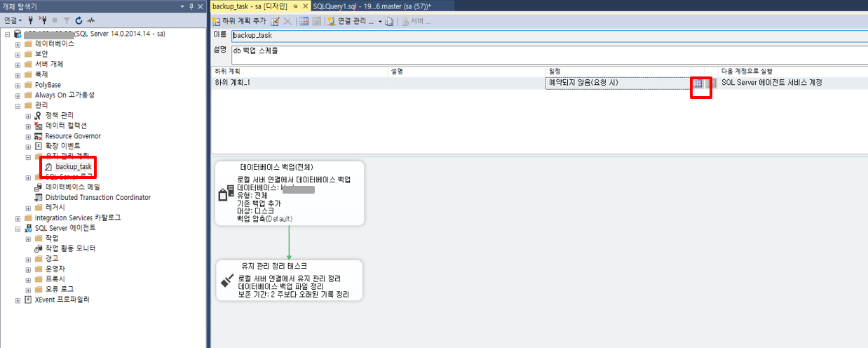868x348 pixels.
Task: Click 하위 계획 추가 button
Action: click(x=240, y=21)
